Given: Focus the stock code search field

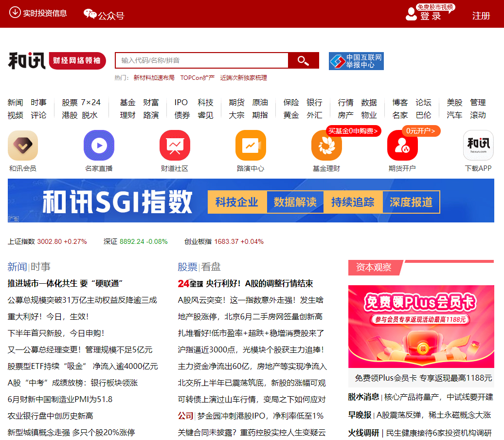Looking at the screenshot, I should coord(201,60).
